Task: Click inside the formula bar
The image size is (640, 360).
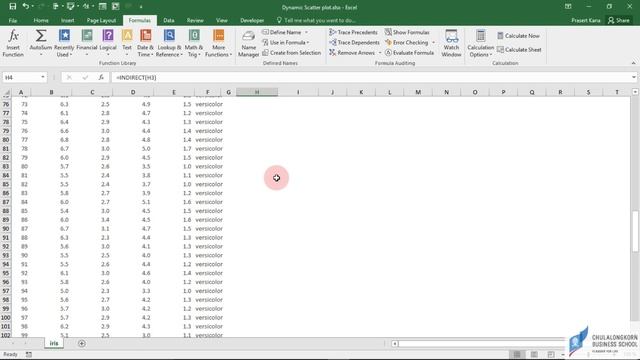Action: [371, 77]
